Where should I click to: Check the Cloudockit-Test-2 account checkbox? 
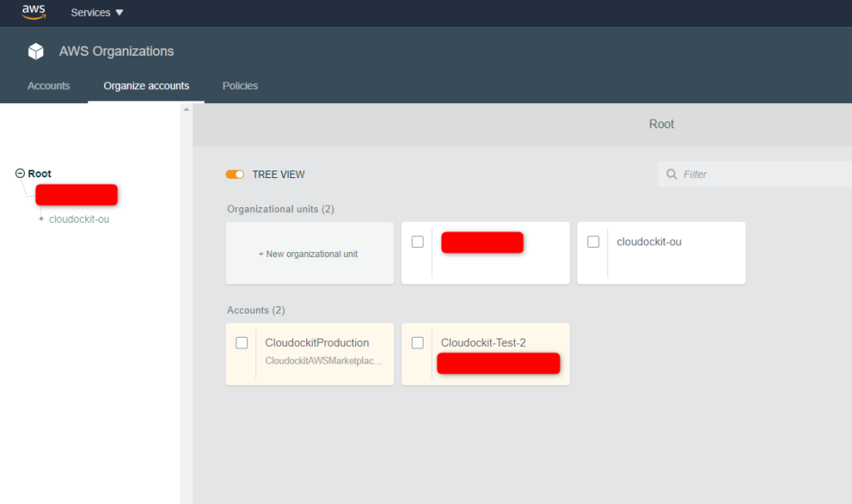[417, 343]
